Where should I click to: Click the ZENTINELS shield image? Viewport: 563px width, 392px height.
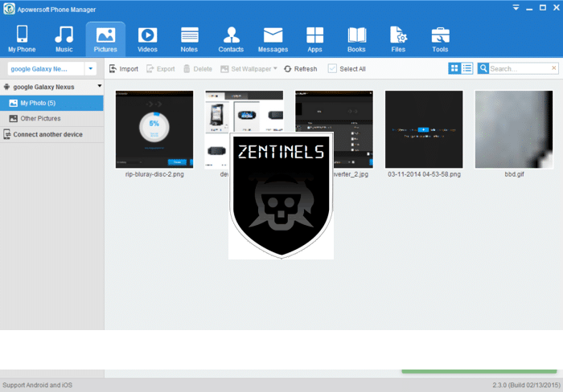pyautogui.click(x=281, y=196)
